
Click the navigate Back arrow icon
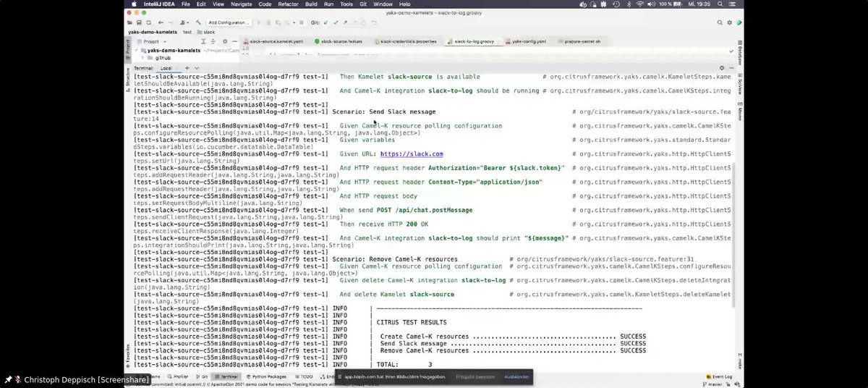coord(161,22)
